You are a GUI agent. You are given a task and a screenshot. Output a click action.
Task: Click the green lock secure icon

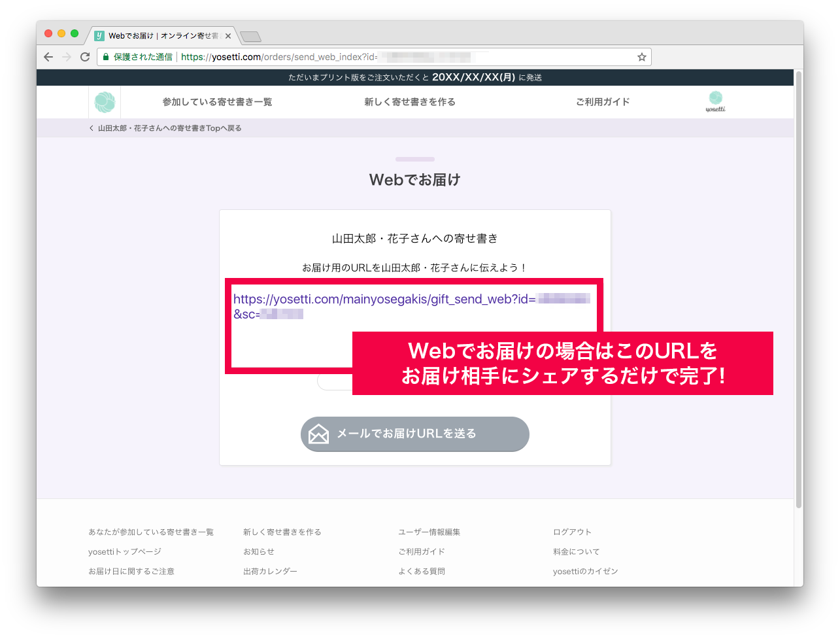(106, 57)
